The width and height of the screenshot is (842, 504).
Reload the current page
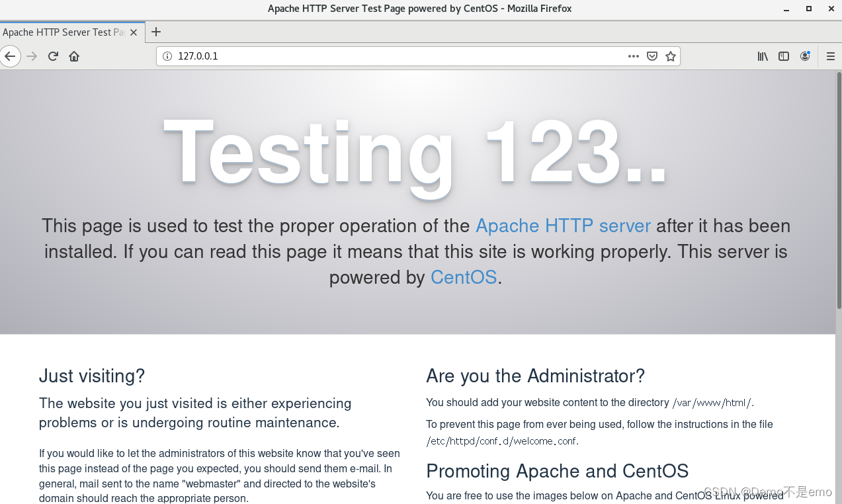(53, 56)
